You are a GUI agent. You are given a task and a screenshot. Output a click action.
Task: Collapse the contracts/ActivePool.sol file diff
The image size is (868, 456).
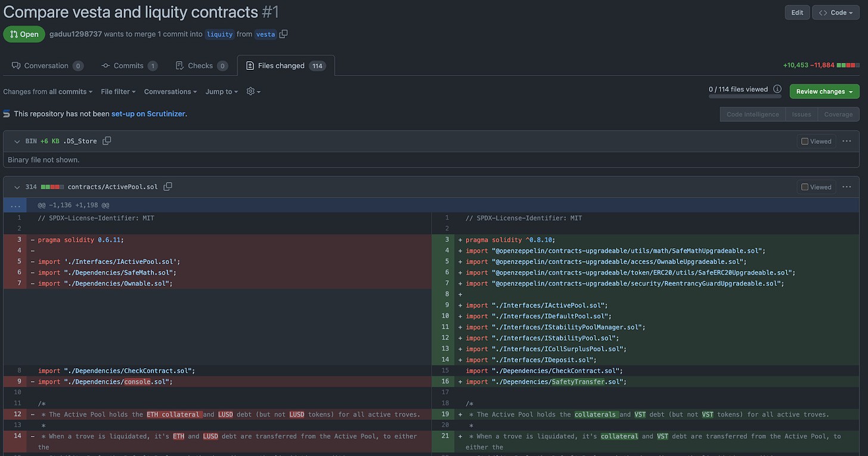(x=17, y=187)
